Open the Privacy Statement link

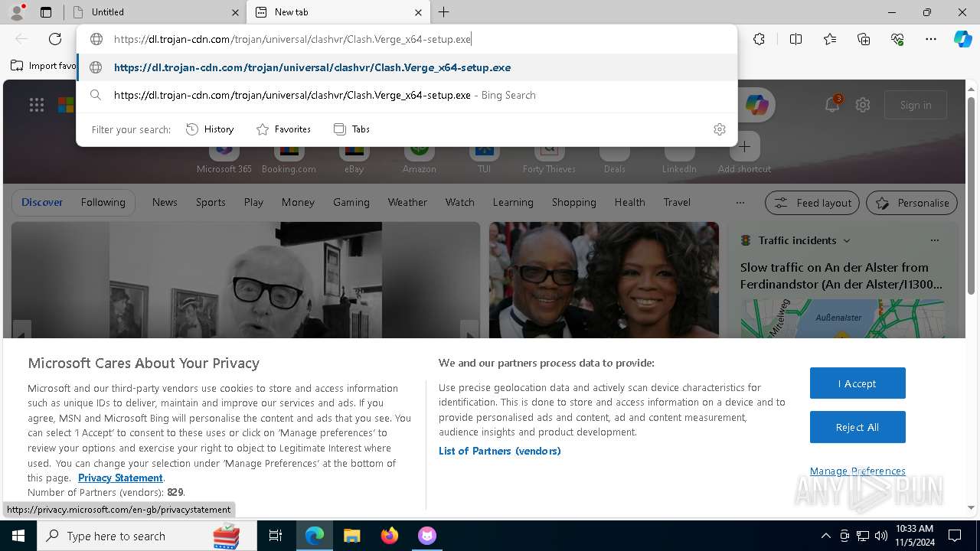[120, 478]
